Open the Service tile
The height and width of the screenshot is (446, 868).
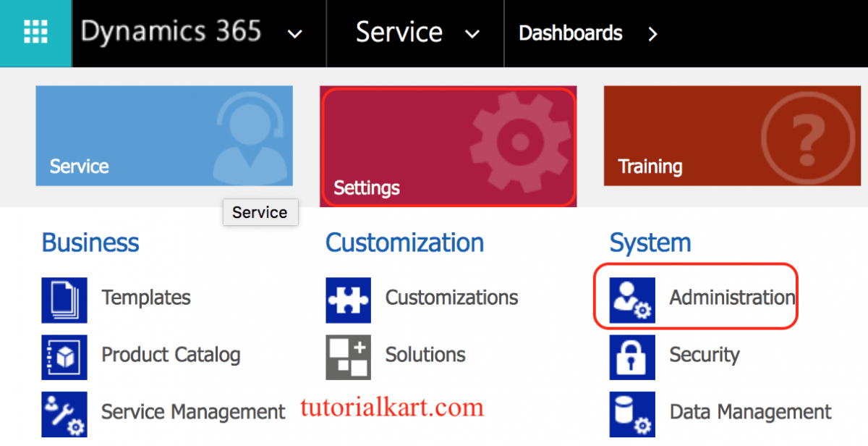[x=163, y=135]
